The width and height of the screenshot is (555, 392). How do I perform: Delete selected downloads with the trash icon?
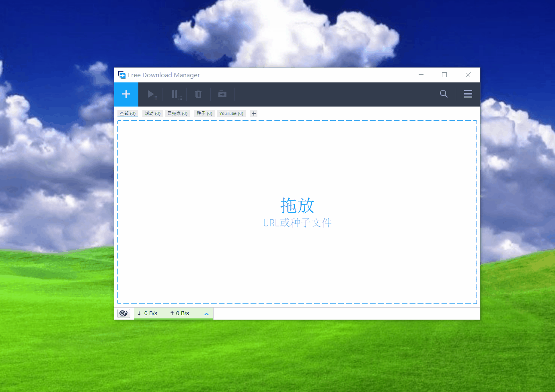coord(198,94)
